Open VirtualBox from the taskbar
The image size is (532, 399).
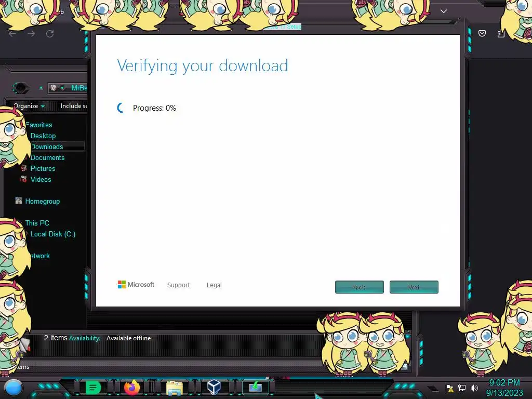click(x=214, y=387)
